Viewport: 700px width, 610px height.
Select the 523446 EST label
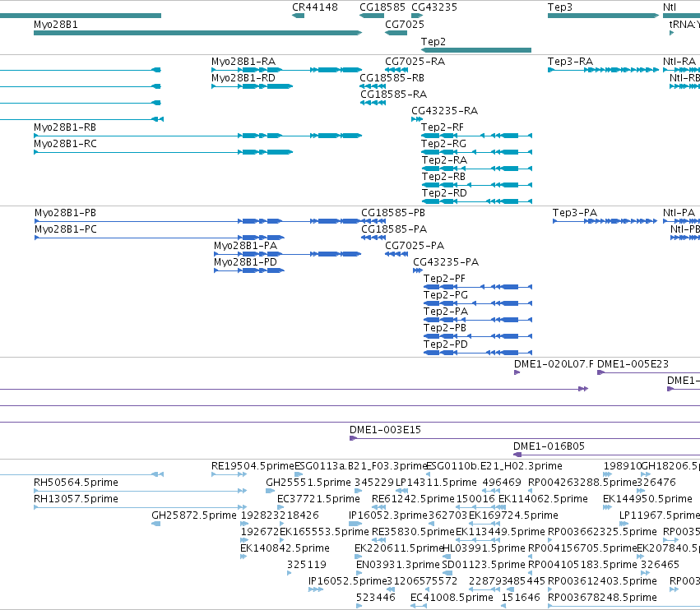[376, 598]
